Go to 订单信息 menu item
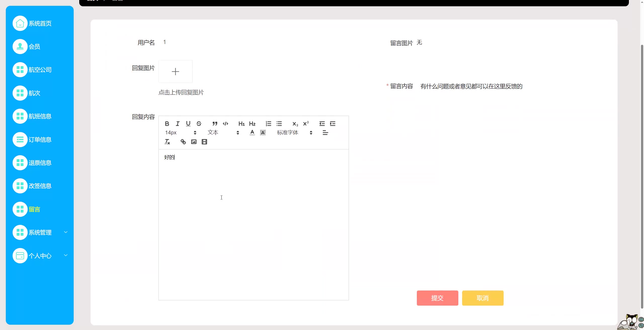Image resolution: width=644 pixels, height=330 pixels. (40, 140)
